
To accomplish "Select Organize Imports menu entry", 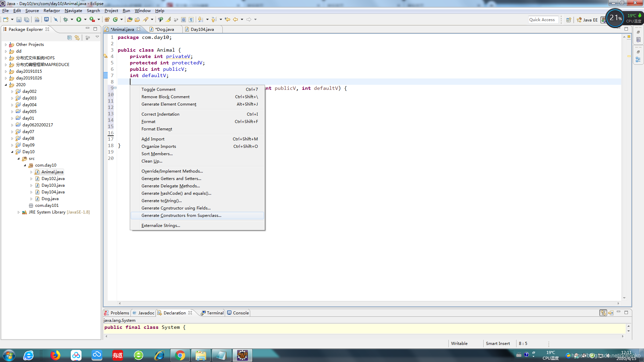I will click(x=197, y=146).
